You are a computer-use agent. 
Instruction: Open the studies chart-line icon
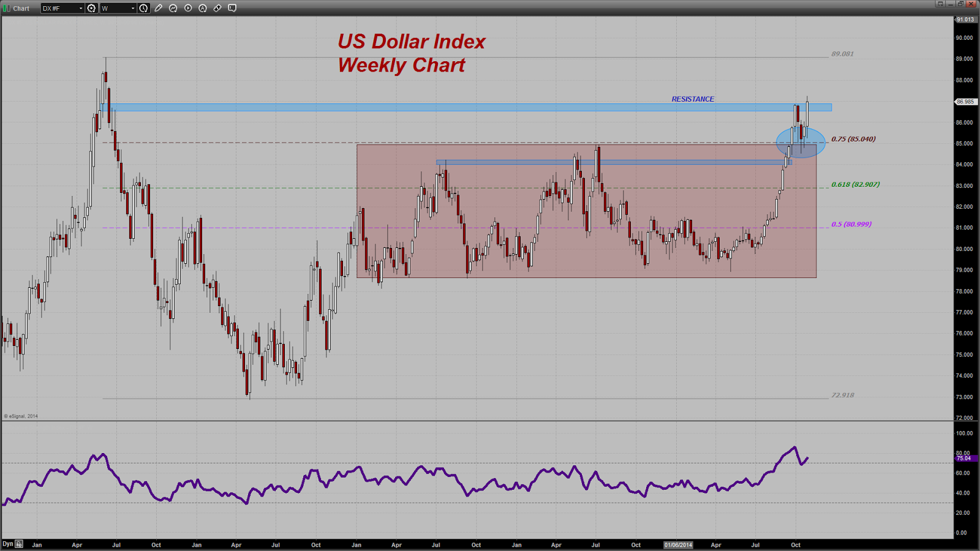[x=173, y=8]
